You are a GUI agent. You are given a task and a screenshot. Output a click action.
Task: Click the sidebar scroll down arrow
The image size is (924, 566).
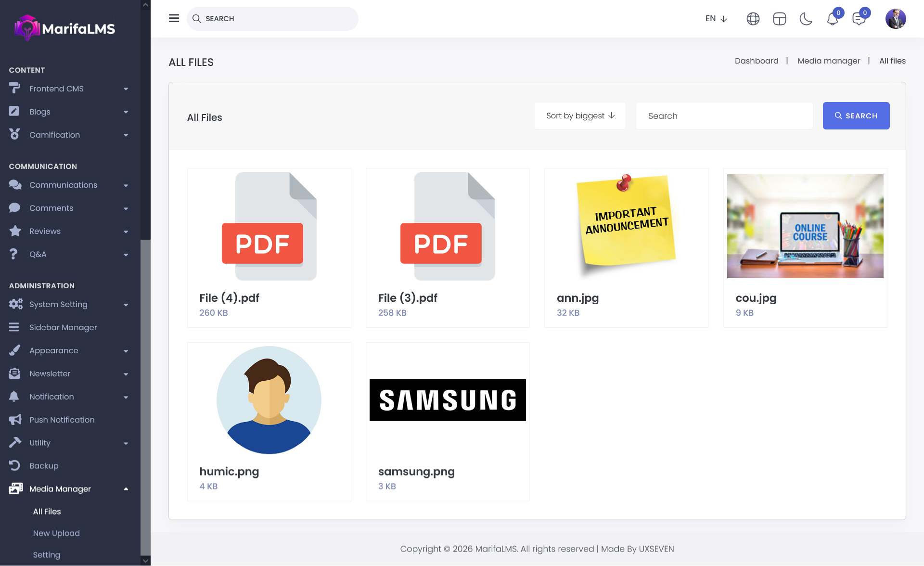(145, 561)
